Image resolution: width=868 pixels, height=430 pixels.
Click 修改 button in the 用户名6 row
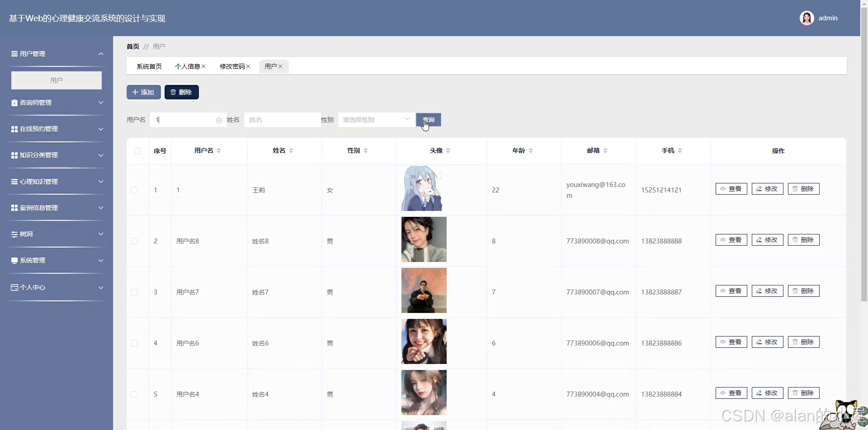point(767,342)
